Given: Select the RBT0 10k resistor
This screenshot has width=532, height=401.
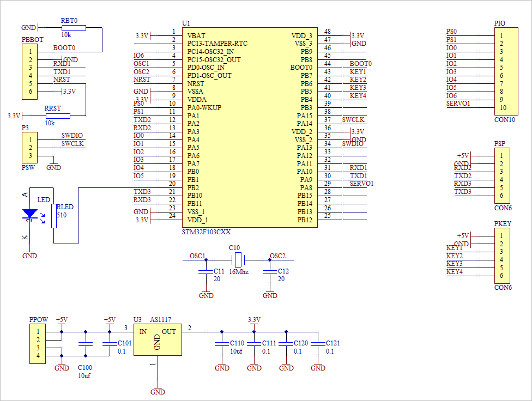Looking at the screenshot, I should tap(74, 27).
